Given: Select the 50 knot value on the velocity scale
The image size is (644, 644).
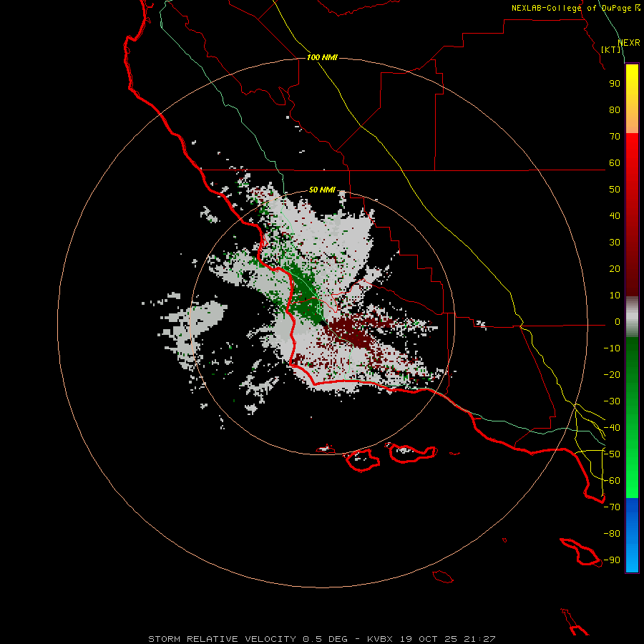Looking at the screenshot, I should tap(615, 190).
